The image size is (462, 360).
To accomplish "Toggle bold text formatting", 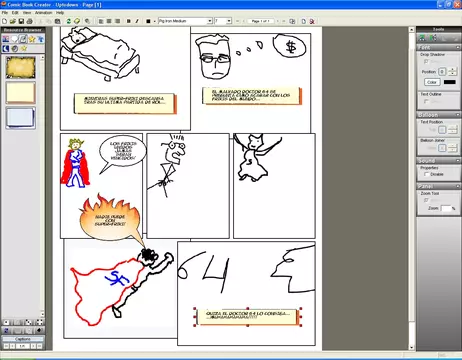I will point(129,21).
